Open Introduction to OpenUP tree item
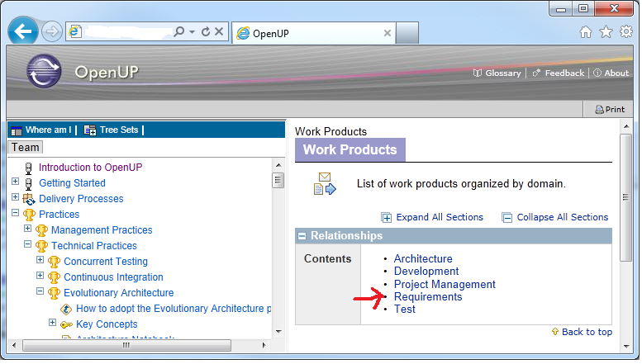The image size is (642, 364). pos(91,168)
